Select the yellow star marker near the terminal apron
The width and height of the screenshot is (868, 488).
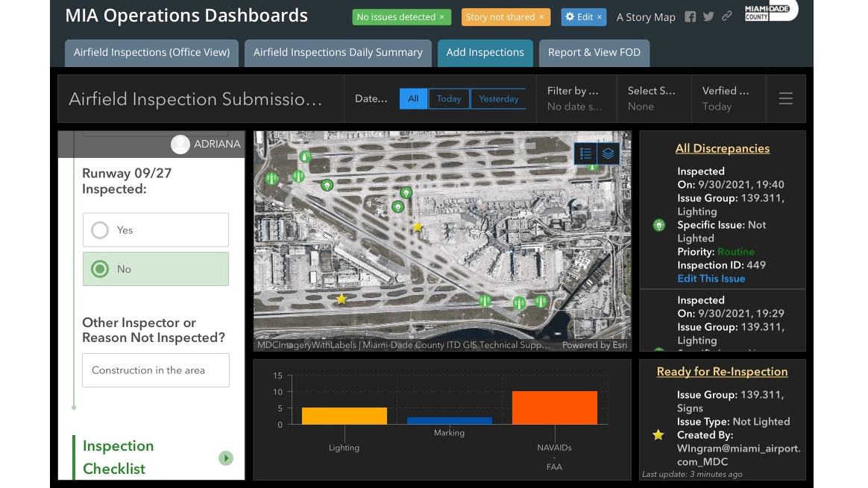(418, 226)
